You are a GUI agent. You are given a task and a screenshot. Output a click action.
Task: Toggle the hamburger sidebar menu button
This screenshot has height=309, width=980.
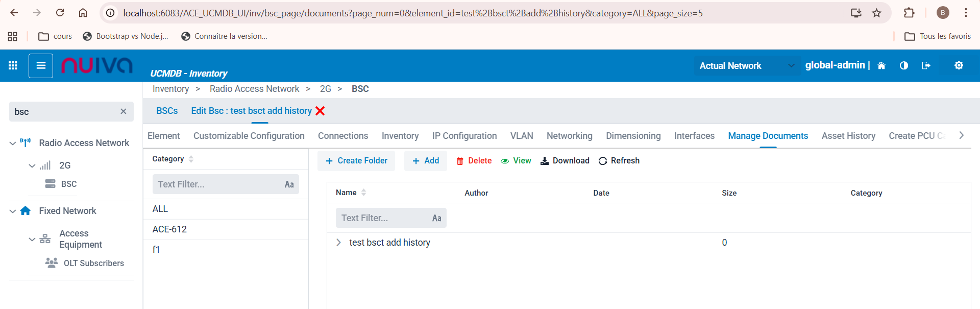pyautogui.click(x=41, y=65)
